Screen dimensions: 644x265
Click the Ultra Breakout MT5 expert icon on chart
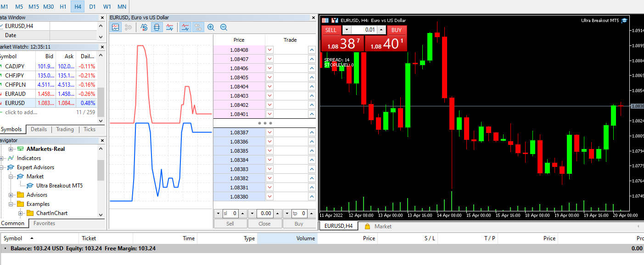pos(624,20)
